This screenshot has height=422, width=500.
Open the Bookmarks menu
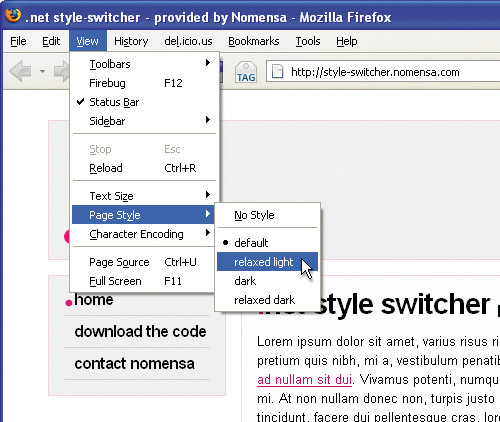click(254, 41)
